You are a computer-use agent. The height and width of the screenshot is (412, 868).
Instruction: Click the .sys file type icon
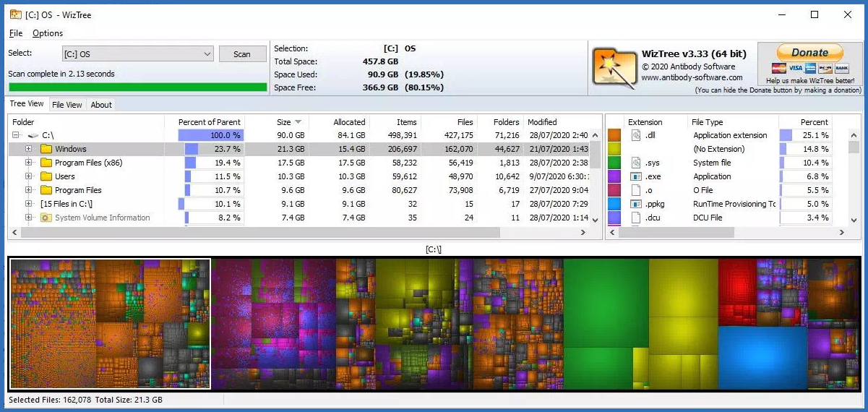(636, 163)
